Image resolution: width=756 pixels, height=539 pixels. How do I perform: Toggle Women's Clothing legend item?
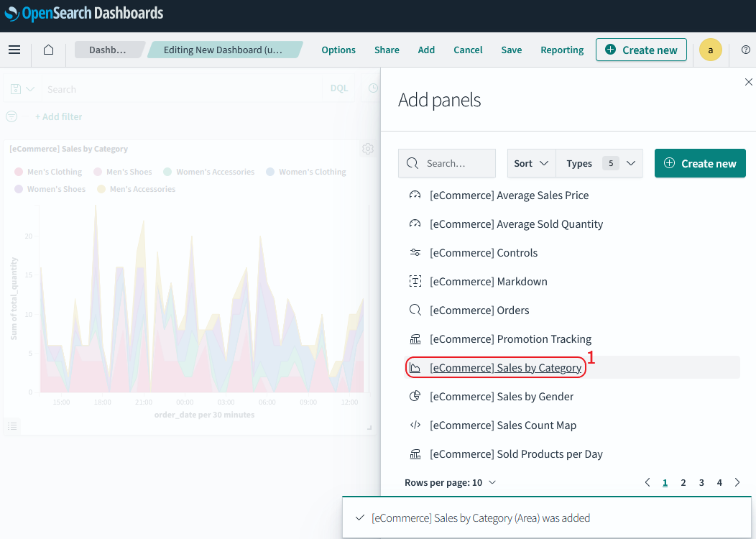[306, 172]
